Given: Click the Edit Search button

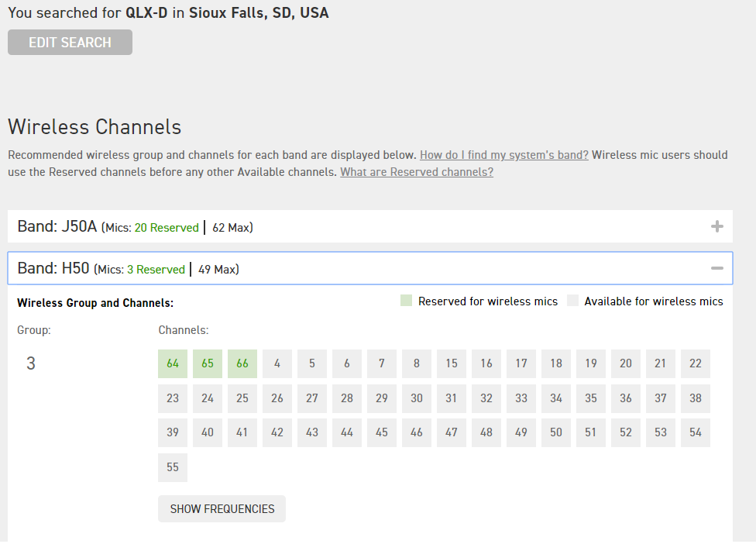Looking at the screenshot, I should [70, 43].
